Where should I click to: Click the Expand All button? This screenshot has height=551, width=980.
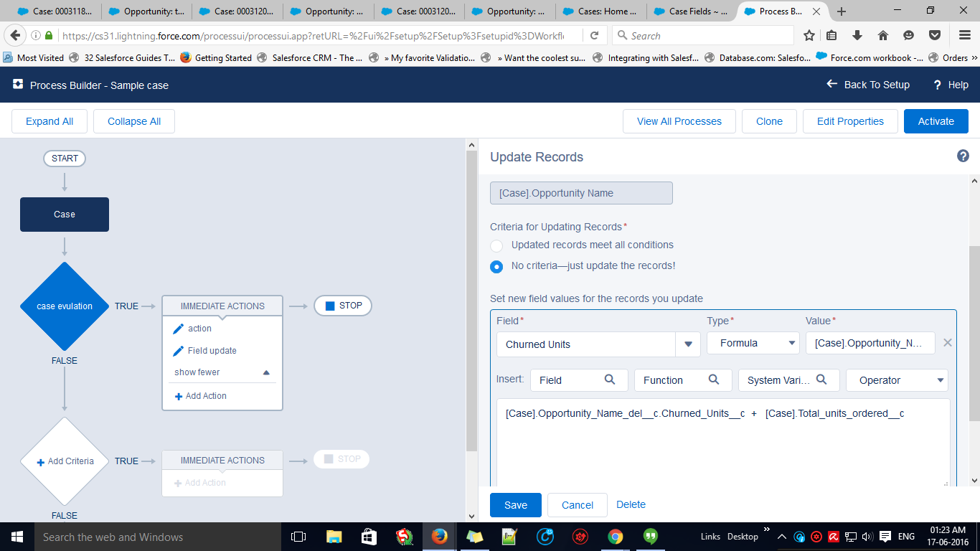(x=50, y=121)
